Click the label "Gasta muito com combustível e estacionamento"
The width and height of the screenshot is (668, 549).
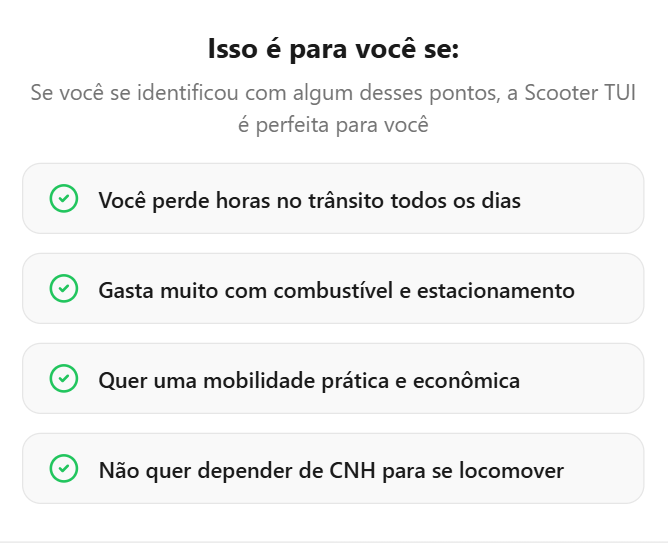336,290
